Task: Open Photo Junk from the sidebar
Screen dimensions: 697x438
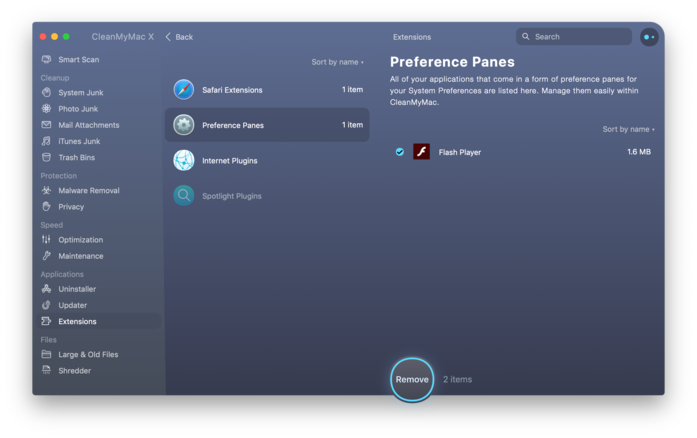Action: pos(78,109)
